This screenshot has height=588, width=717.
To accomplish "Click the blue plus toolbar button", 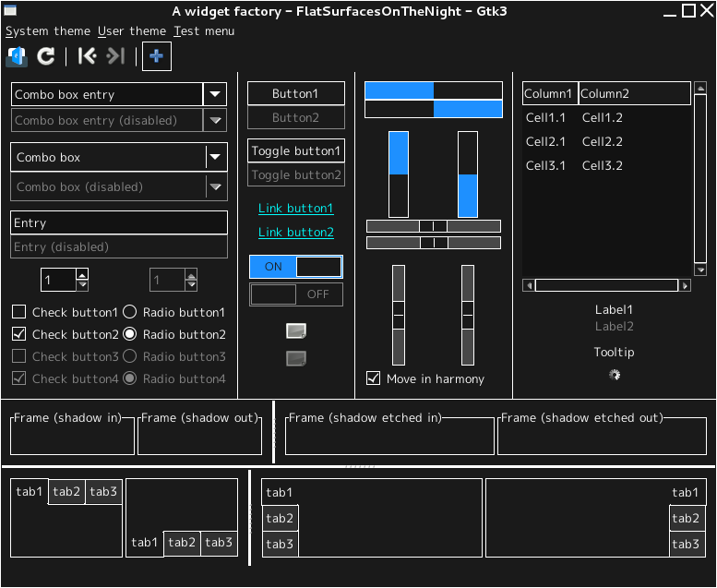I will tap(157, 56).
